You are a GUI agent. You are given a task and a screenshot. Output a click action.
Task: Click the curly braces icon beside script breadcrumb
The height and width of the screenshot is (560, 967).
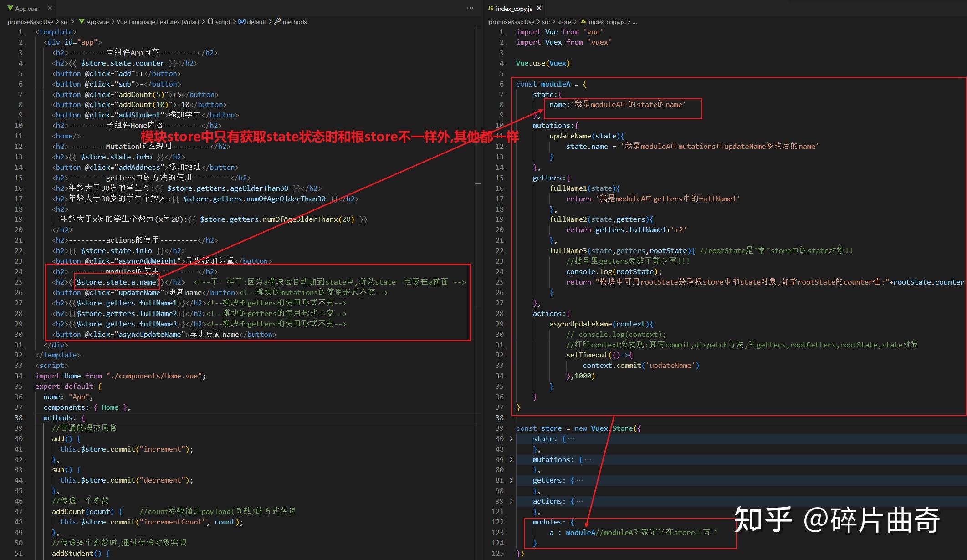click(x=210, y=21)
